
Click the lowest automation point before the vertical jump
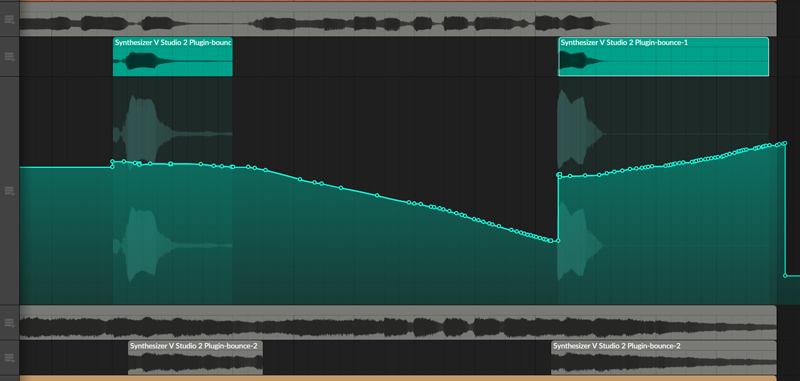pos(558,241)
